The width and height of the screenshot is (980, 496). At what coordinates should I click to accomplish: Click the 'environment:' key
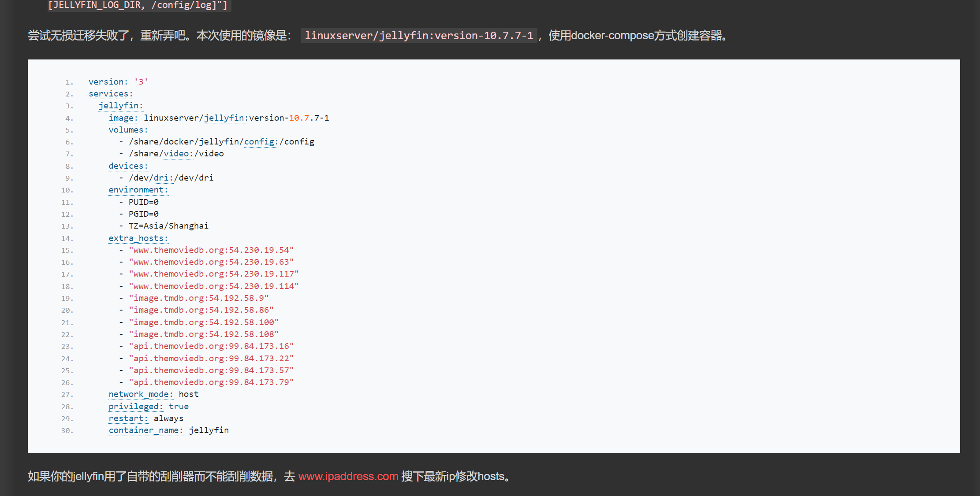pos(138,190)
